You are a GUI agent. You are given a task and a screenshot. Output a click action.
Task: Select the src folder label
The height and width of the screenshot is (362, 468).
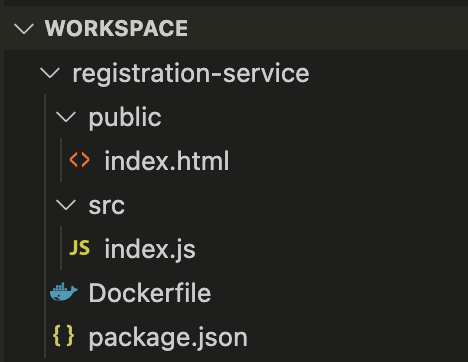point(107,206)
